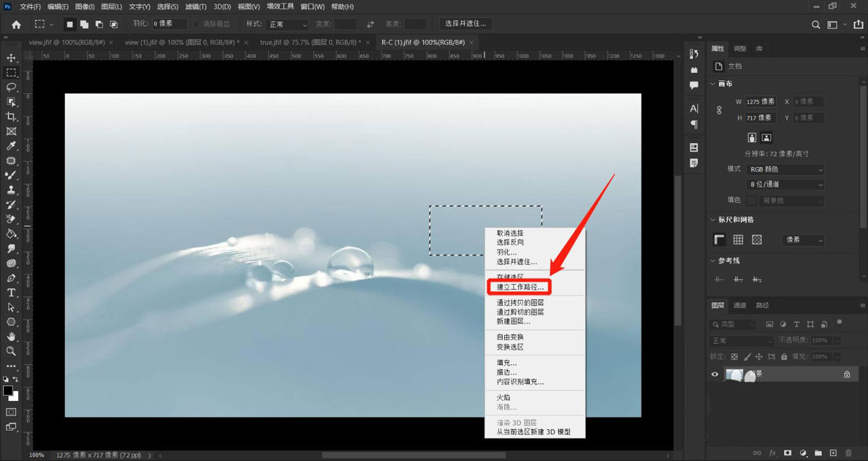Viewport: 868px width, 461px height.
Task: Choose 内容识别填充 in the context menu
Action: click(x=519, y=382)
